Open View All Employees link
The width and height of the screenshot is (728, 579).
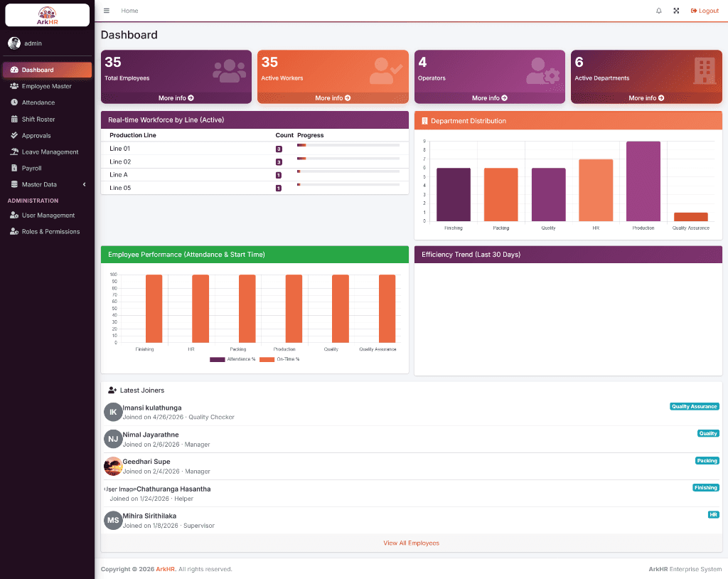(412, 543)
